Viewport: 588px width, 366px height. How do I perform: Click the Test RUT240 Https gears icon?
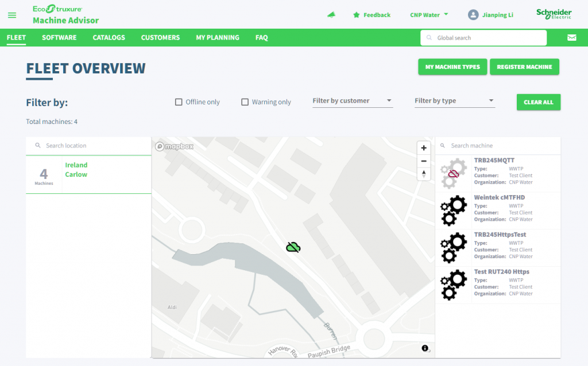[x=454, y=285]
